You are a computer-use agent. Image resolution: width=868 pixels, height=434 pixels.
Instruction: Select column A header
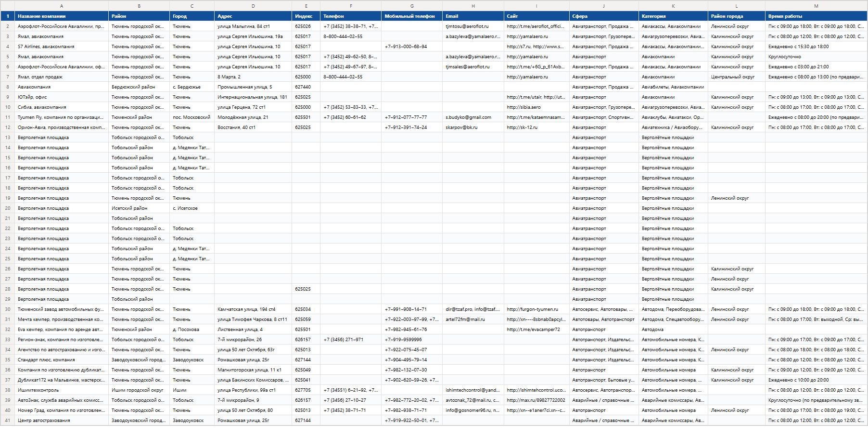coord(62,6)
